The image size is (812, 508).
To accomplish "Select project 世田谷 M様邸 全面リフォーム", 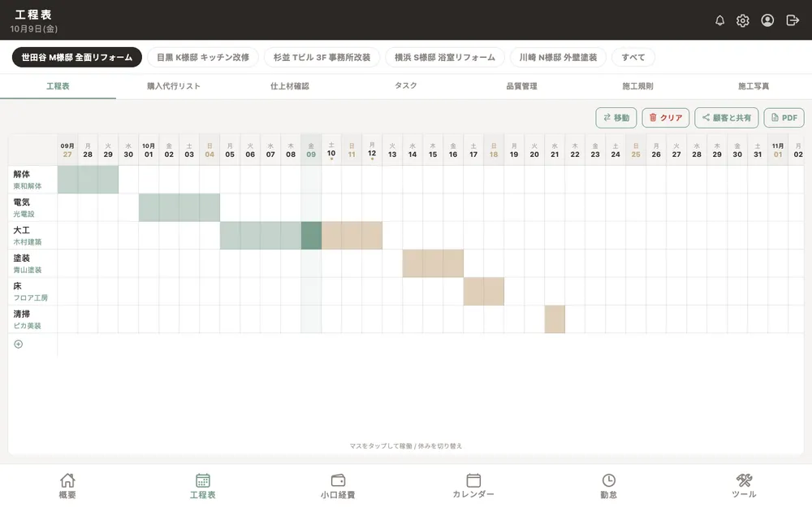I will 76,57.
